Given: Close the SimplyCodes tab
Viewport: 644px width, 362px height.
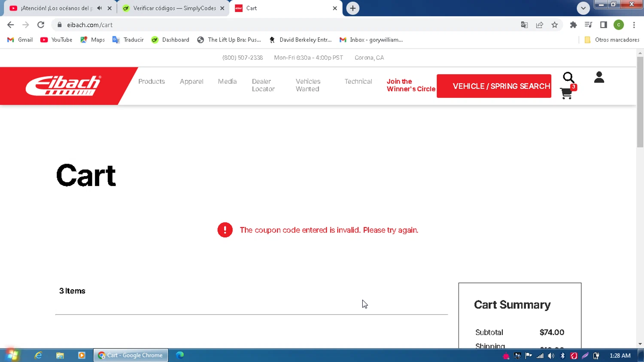Looking at the screenshot, I should [222, 8].
